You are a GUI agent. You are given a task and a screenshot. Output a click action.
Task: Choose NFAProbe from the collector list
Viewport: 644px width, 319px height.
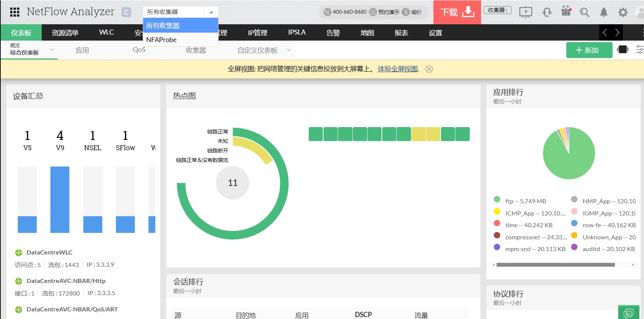tap(181, 39)
